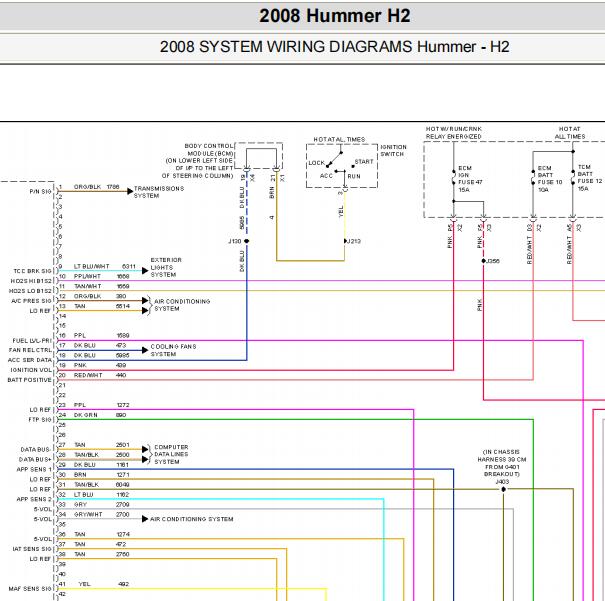Click the 'APP SENS 2' pin label
This screenshot has height=601, width=605.
(34, 499)
